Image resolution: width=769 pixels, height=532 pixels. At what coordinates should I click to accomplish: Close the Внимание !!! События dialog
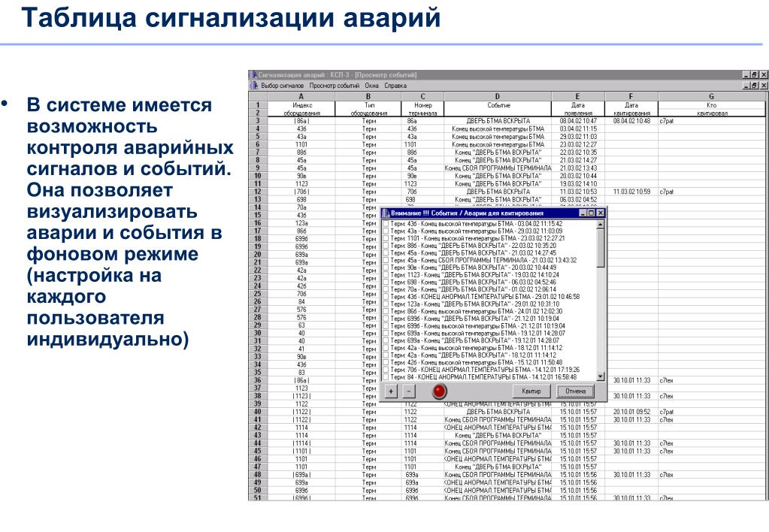[601, 213]
